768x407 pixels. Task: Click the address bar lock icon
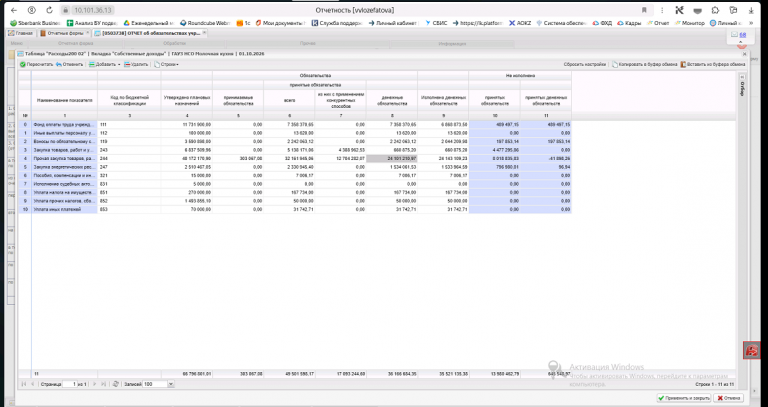click(66, 10)
